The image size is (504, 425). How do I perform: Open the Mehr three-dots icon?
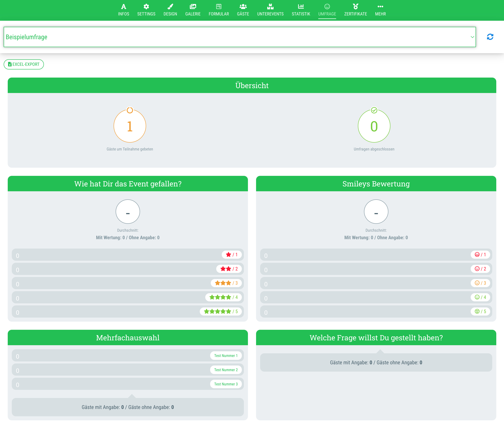pyautogui.click(x=380, y=6)
